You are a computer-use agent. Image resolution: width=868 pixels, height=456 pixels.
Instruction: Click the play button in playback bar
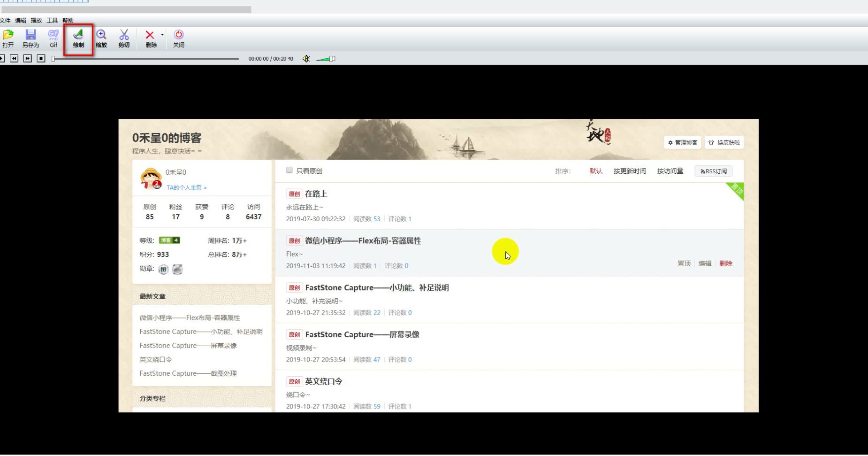click(2, 58)
